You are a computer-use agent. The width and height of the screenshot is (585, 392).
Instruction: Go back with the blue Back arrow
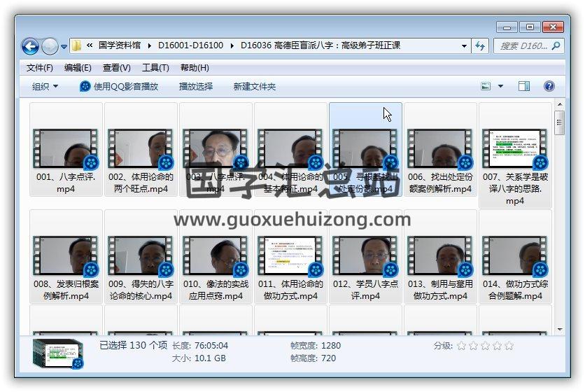30,47
